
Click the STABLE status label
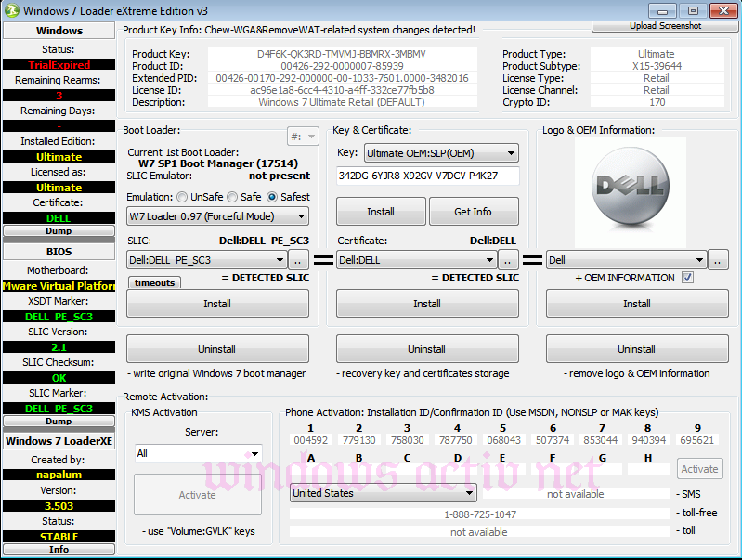coord(59,537)
